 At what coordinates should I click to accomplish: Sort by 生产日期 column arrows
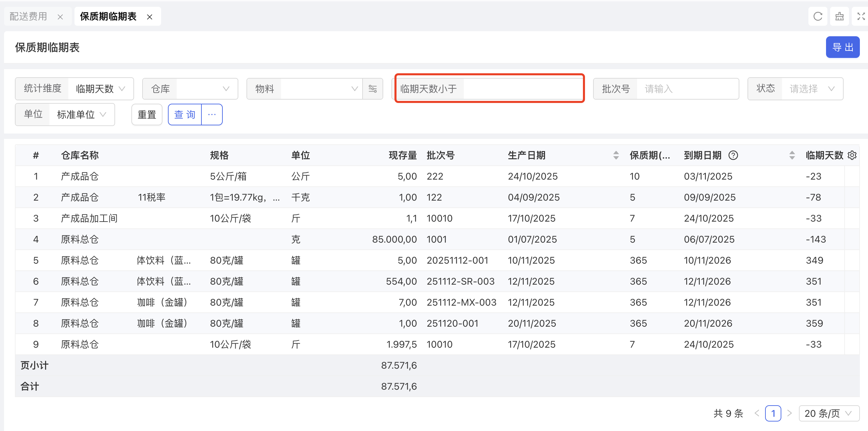tap(616, 155)
